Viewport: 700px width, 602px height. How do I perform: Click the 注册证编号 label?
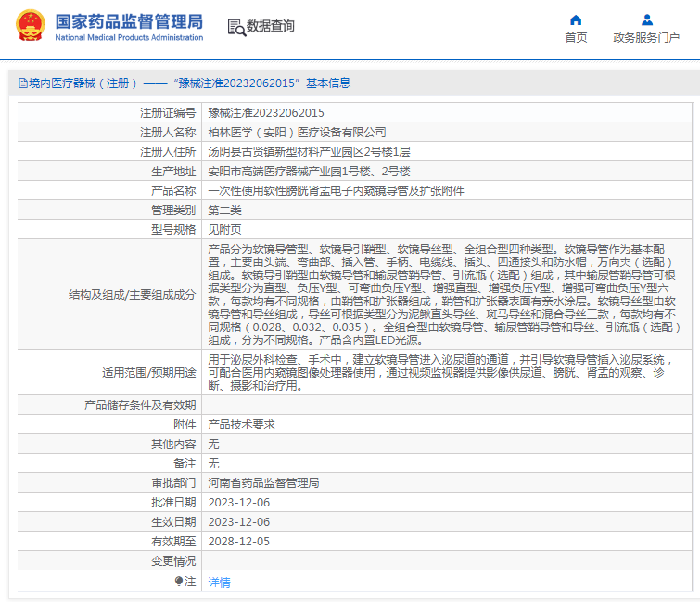168,113
